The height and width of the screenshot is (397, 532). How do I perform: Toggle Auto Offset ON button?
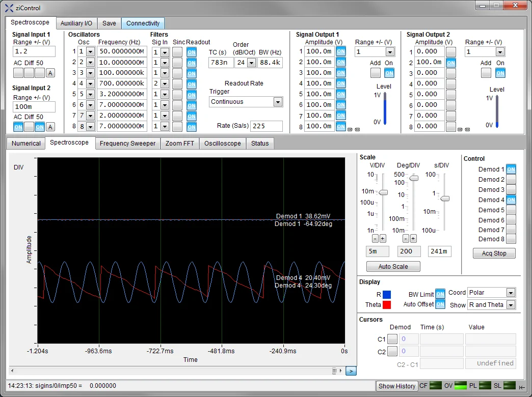click(440, 304)
